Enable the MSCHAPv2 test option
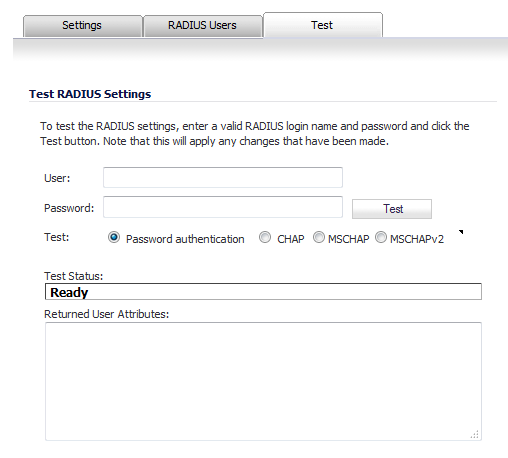This screenshot has height=458, width=508. tap(381, 237)
